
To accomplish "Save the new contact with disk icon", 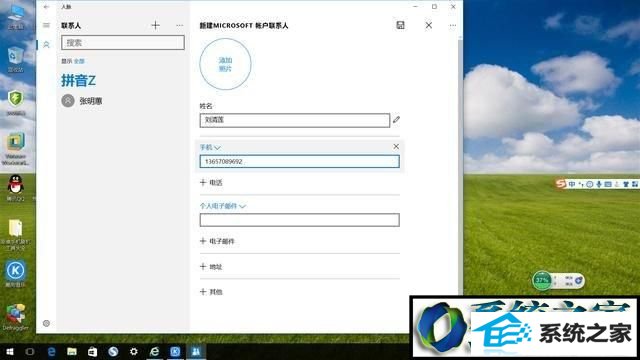I will [400, 25].
